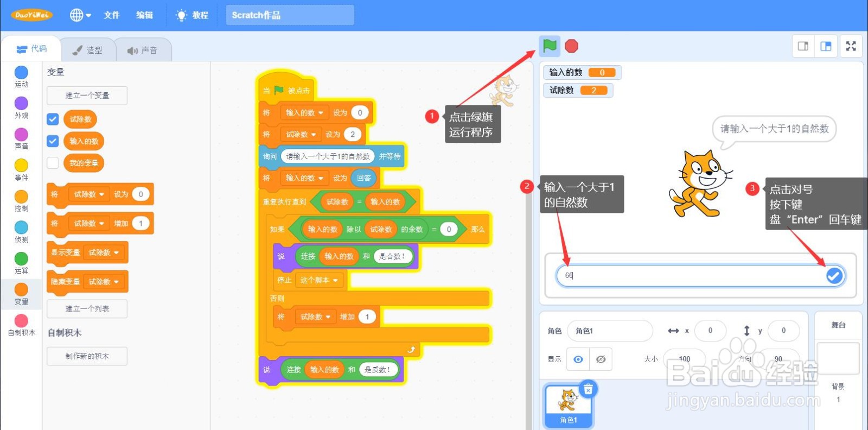The width and height of the screenshot is (868, 430).
Task: Click the 当绿旗被点击 hat block
Action: 286,89
